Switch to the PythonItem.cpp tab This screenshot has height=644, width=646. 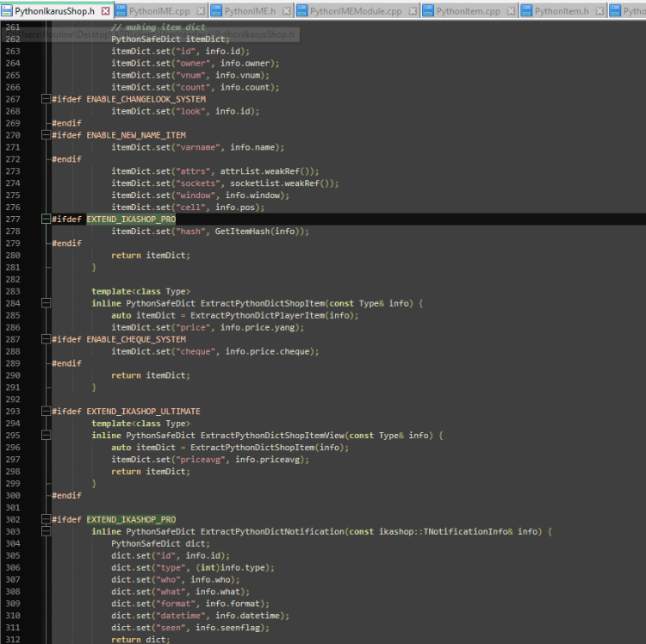coord(468,11)
